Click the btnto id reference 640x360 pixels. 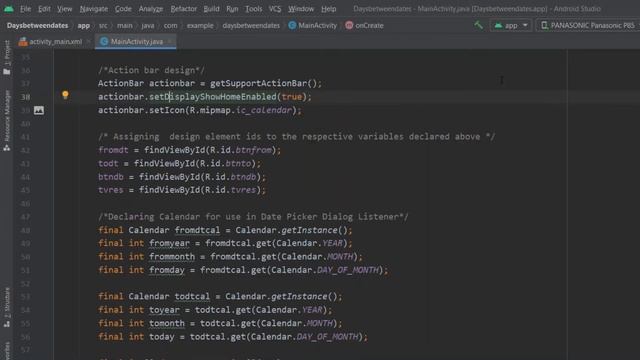pyautogui.click(x=238, y=164)
